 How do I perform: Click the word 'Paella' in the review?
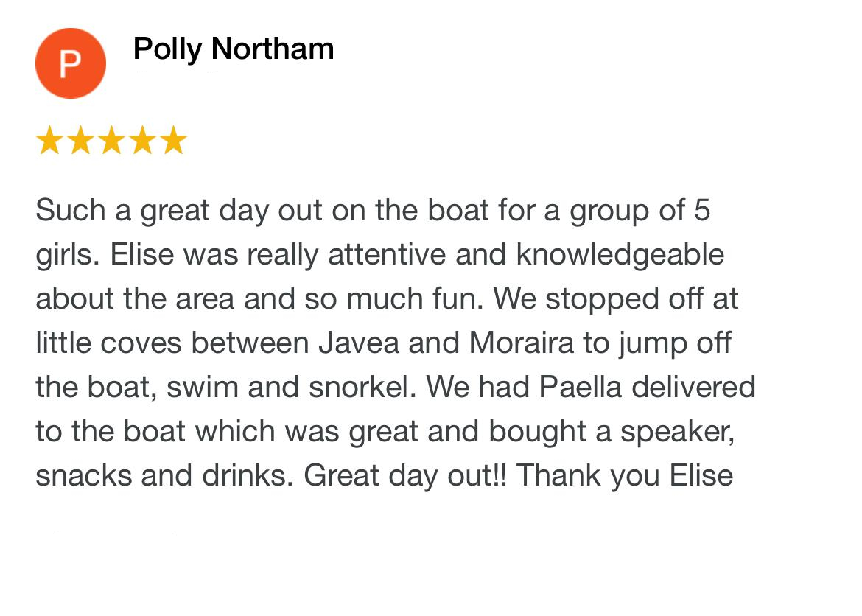click(580, 387)
